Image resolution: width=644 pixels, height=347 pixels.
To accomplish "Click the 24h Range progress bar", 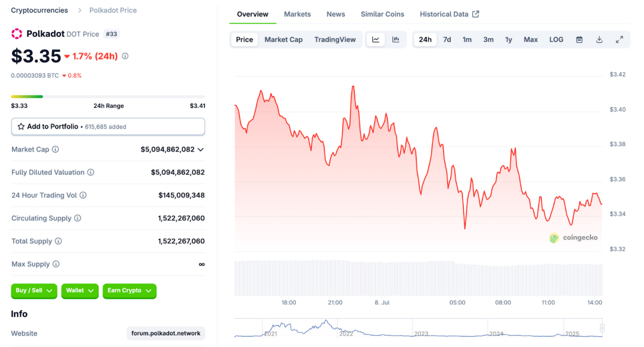I will point(108,96).
